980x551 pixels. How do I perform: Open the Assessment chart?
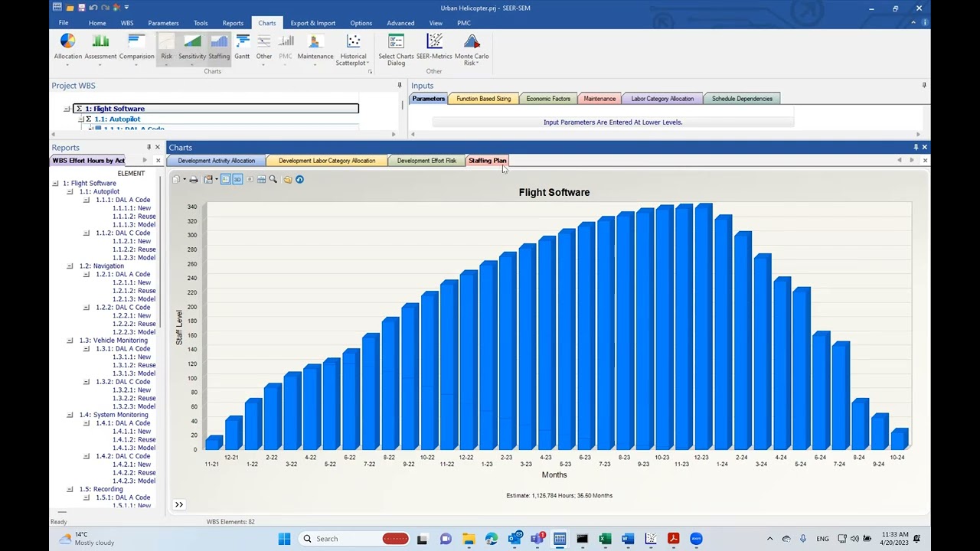click(x=100, y=47)
